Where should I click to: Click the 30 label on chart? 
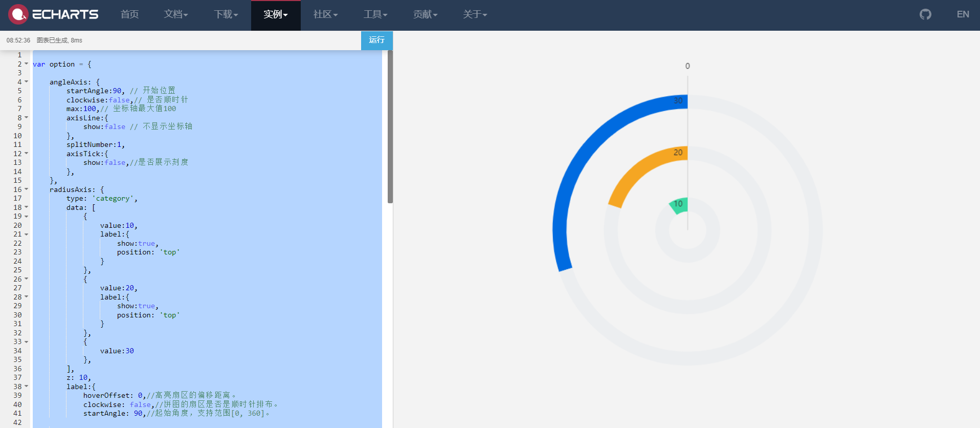(678, 101)
